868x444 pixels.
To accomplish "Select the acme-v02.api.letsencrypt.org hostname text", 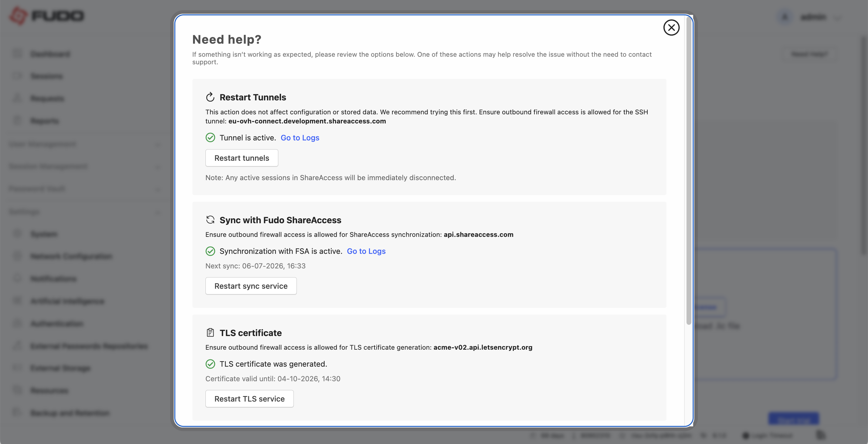I will 483,347.
